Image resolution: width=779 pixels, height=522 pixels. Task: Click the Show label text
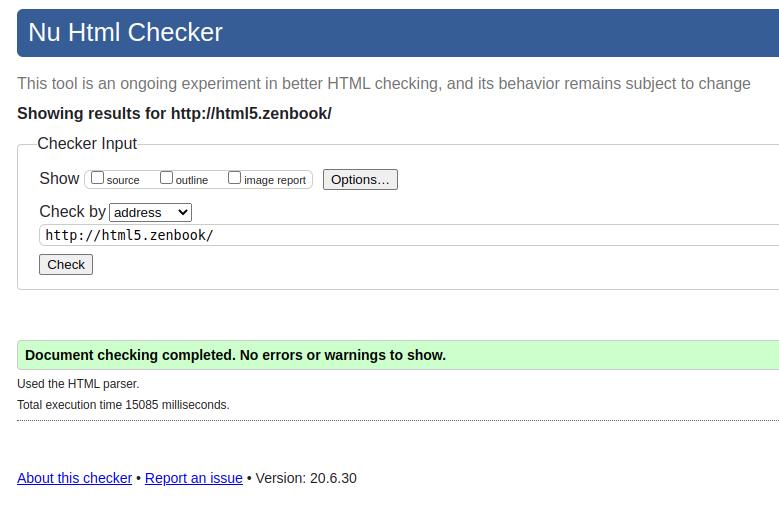[59, 178]
